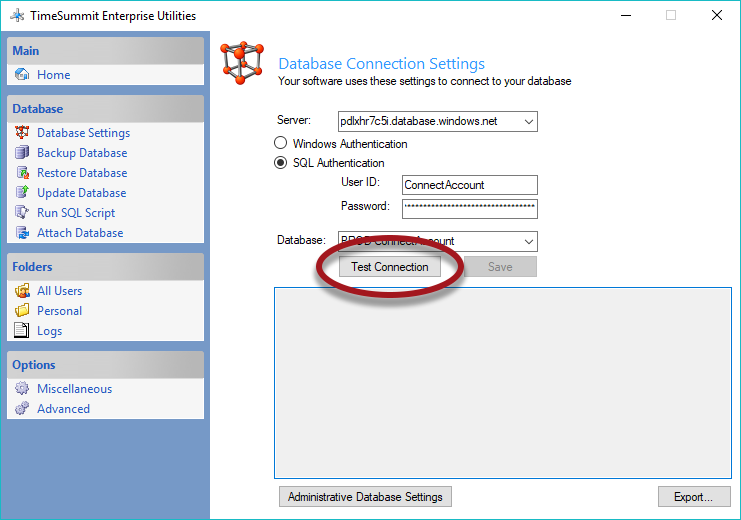Viewport: 741px width, 520px height.
Task: Click the Restore Database icon
Action: pyautogui.click(x=22, y=173)
